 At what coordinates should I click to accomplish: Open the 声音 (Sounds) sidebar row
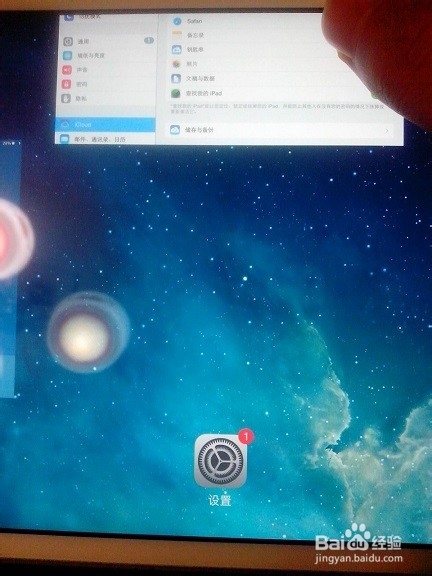pyautogui.click(x=107, y=69)
